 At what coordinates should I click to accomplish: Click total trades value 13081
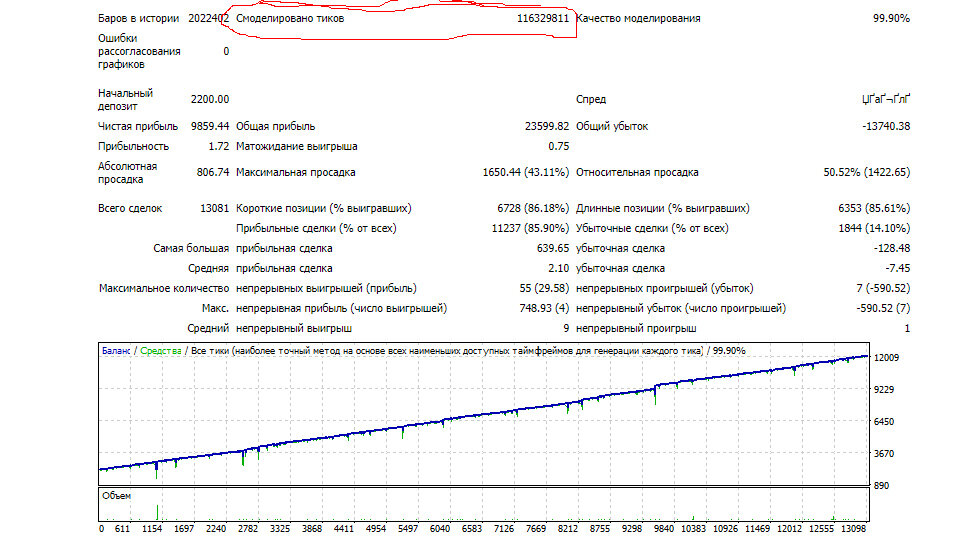(214, 208)
